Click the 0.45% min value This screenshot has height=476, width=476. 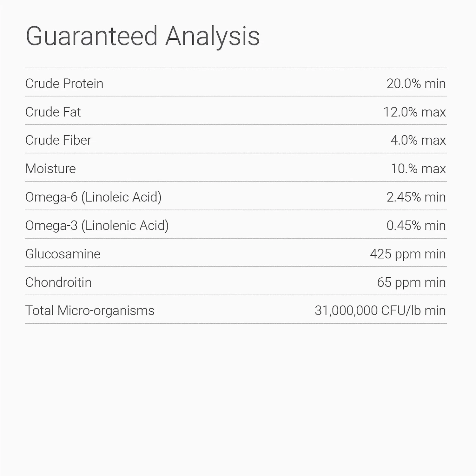[x=416, y=226]
